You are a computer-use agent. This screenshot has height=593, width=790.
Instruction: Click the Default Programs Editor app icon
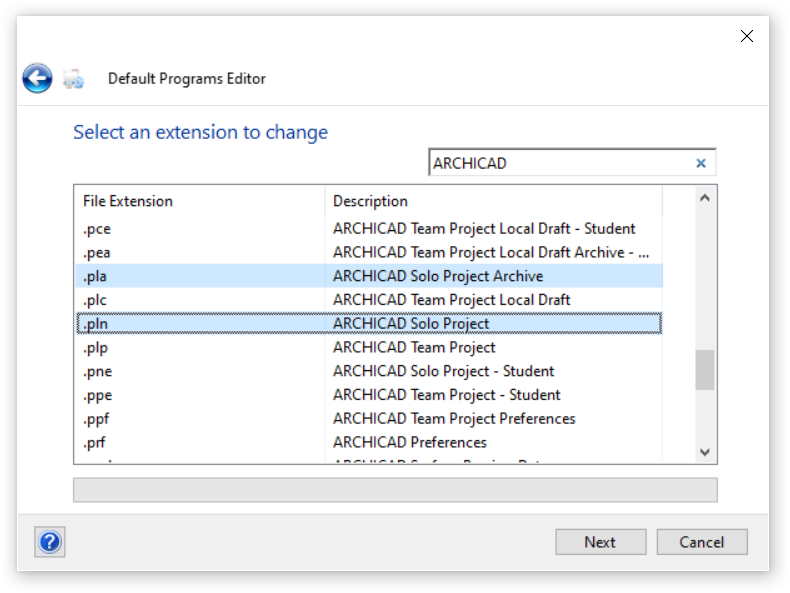73,78
